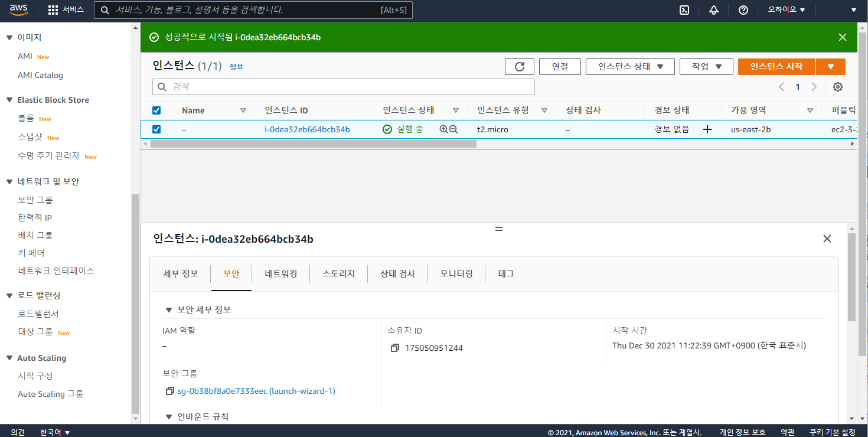Open 탄력적 IP sidebar link
Screen dimensions: 868x437
(x=35, y=218)
